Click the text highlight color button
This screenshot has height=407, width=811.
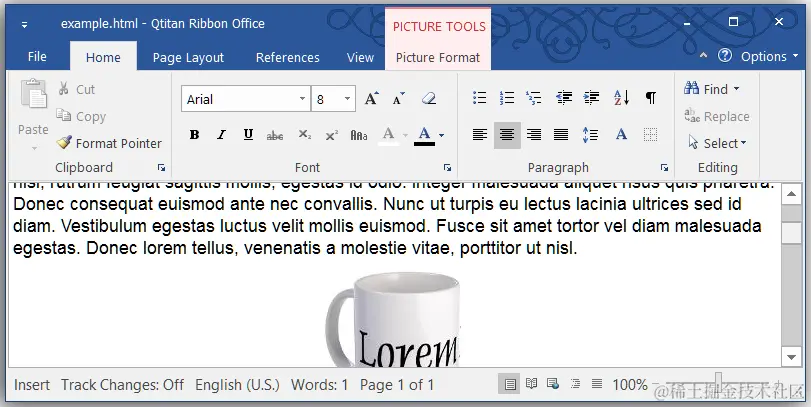coord(388,135)
